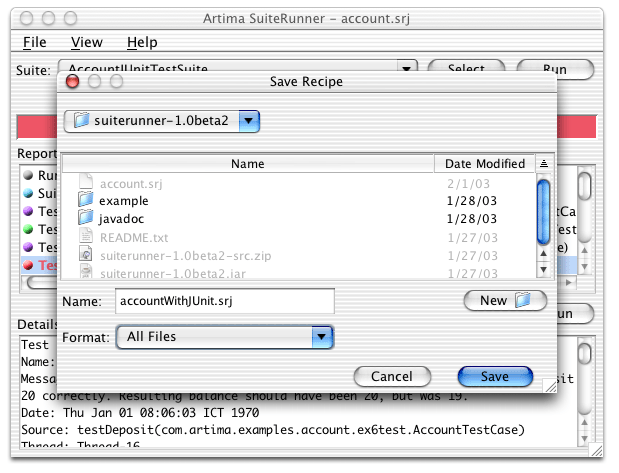Click the Date line in Details pane

pos(140,413)
